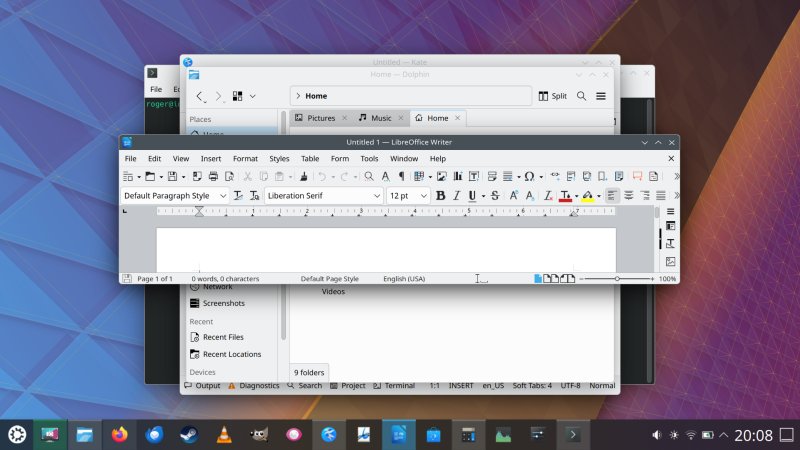This screenshot has width=800, height=450.
Task: Click the Strikethrough icon
Action: click(x=495, y=196)
